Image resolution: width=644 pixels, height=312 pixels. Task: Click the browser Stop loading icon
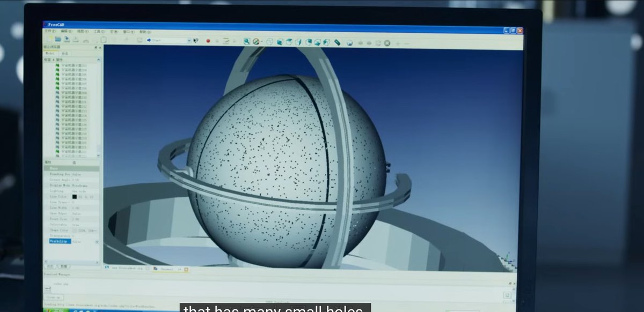coord(387,43)
